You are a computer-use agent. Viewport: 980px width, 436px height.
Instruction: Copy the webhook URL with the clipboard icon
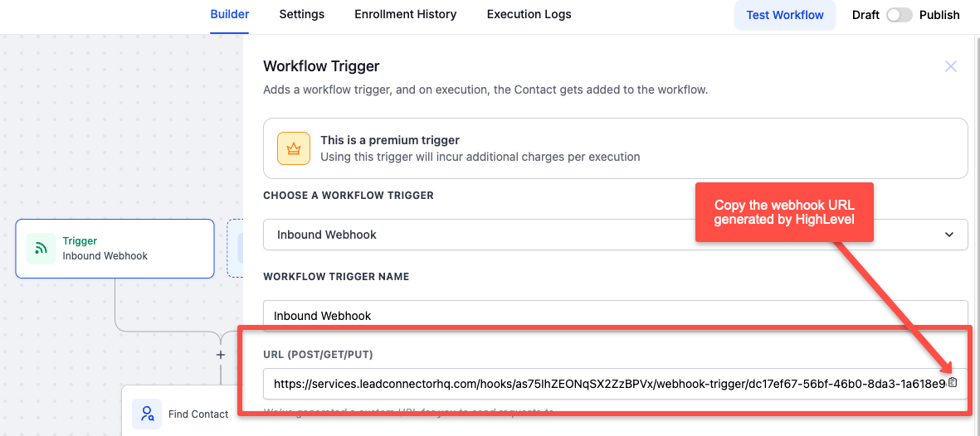tap(953, 383)
